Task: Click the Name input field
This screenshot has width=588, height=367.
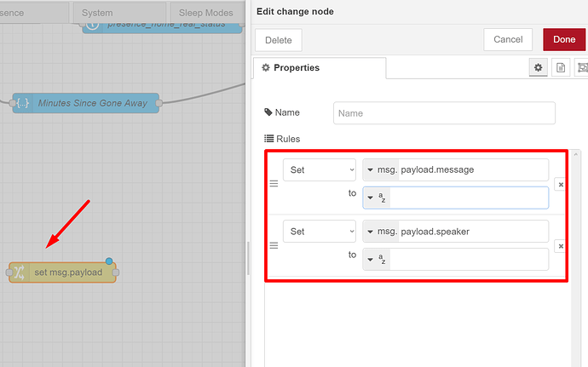Action: (x=445, y=113)
